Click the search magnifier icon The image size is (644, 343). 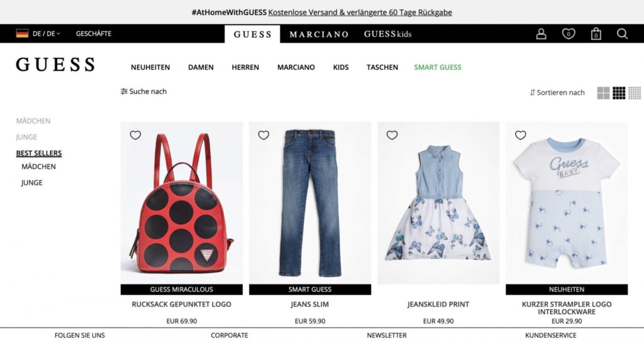pos(622,34)
